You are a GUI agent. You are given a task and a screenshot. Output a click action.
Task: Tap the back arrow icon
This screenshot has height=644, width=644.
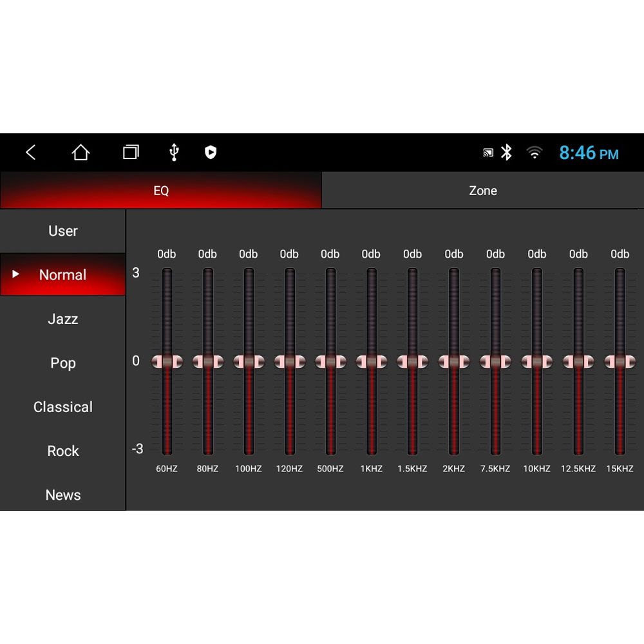tap(31, 153)
